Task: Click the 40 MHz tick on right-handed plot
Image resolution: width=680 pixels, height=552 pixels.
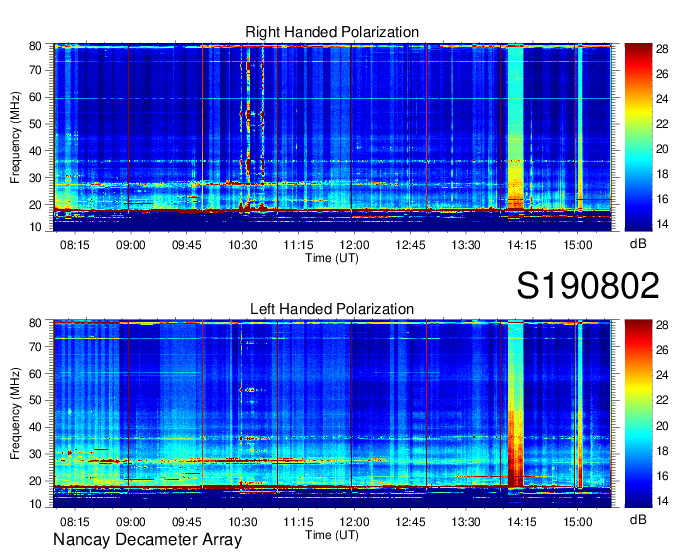Action: click(35, 151)
